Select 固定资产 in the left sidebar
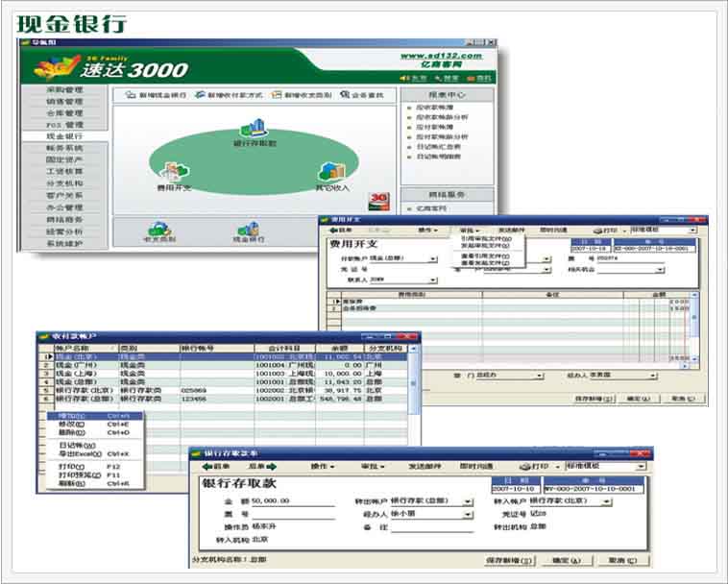Viewport: 728px width, 584px height. pyautogui.click(x=65, y=160)
